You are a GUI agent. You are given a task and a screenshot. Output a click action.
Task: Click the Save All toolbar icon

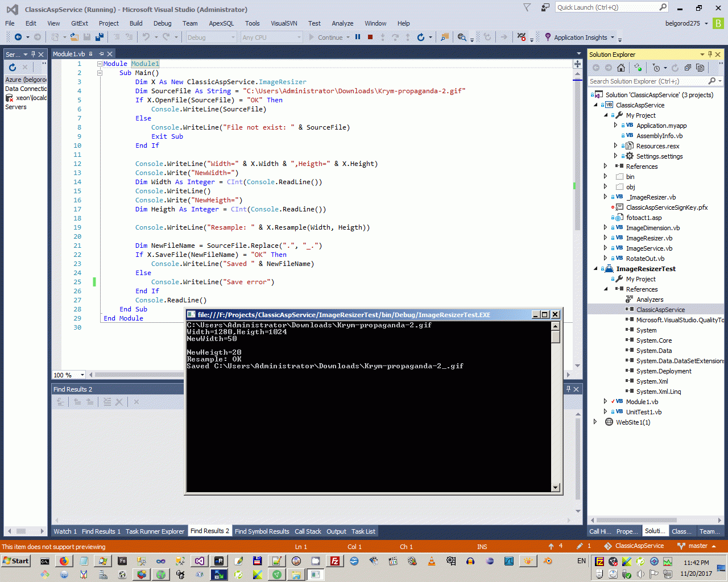tap(99, 37)
